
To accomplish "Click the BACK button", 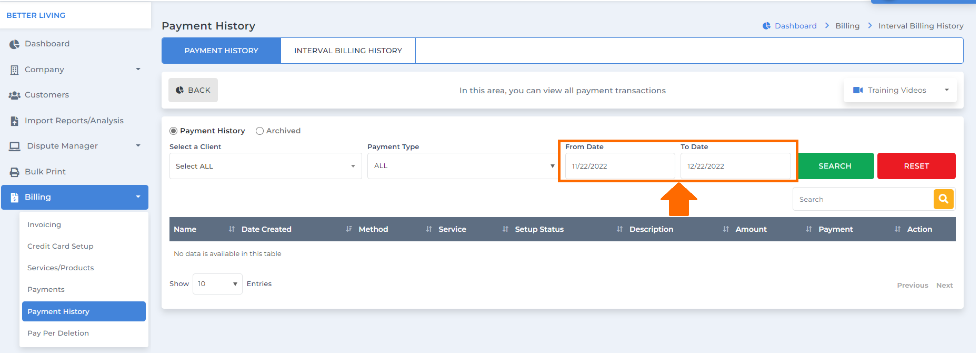I will click(x=193, y=90).
